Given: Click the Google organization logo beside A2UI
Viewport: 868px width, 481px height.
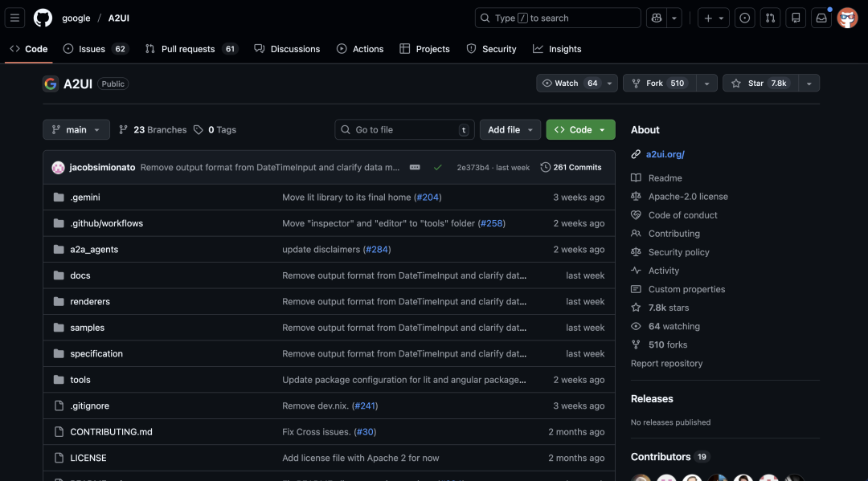Looking at the screenshot, I should (x=51, y=84).
